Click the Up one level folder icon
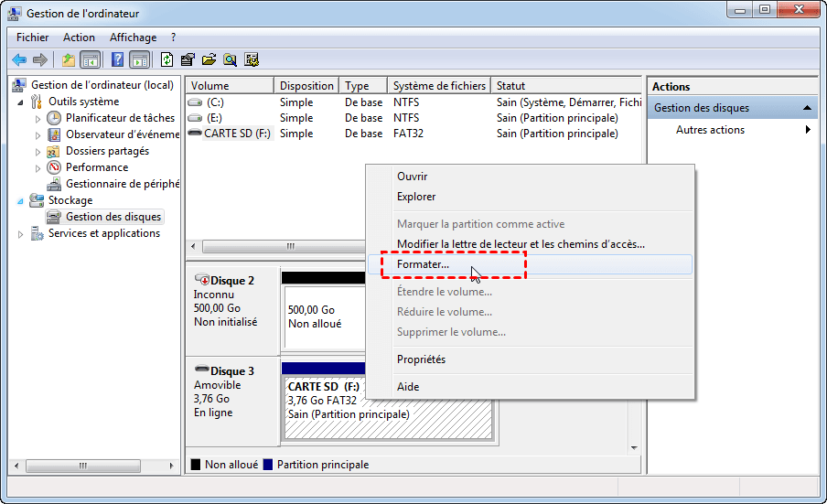Screen dimensions: 827x504 click(x=68, y=60)
